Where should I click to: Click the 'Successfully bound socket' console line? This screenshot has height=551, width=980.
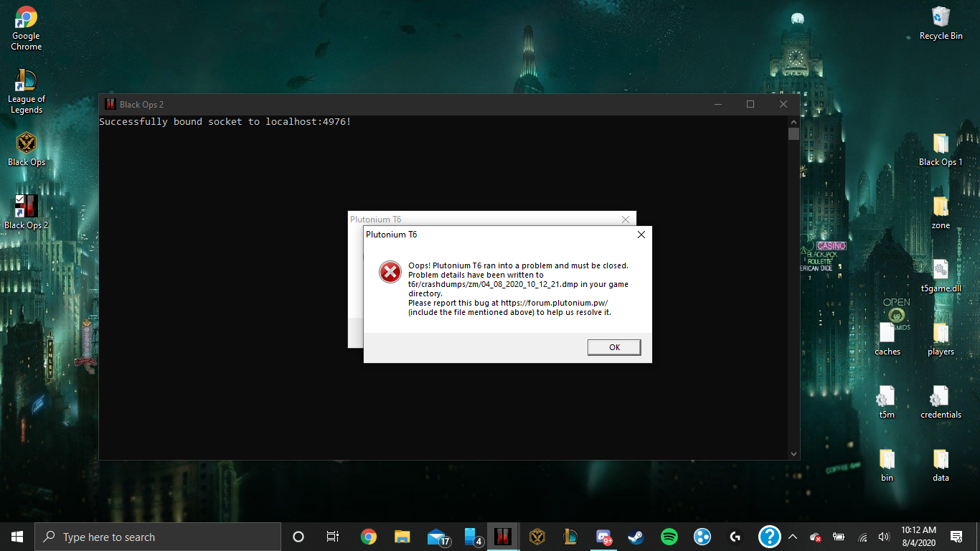point(225,122)
